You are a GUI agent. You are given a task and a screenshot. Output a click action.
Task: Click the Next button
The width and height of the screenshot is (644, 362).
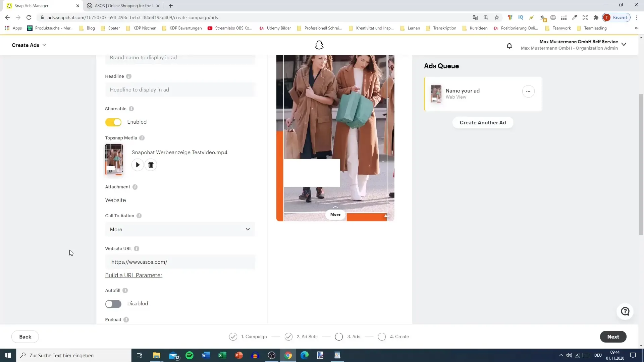[x=613, y=337]
